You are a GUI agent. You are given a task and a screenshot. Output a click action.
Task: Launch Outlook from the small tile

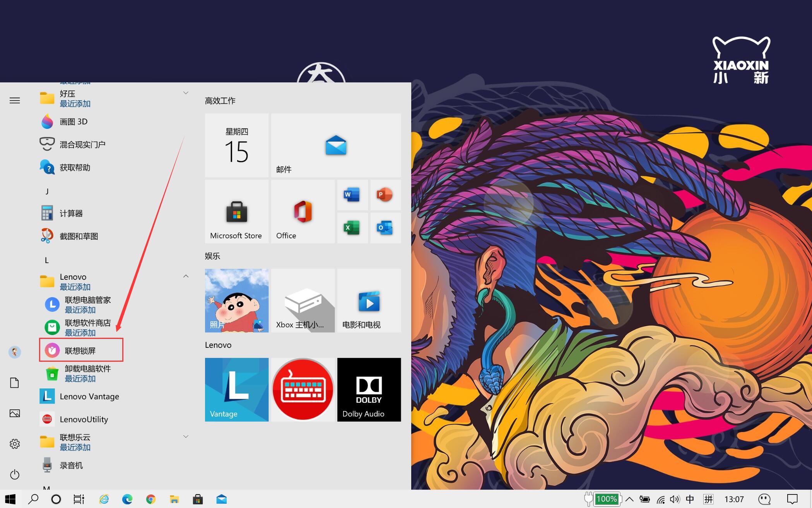point(385,228)
